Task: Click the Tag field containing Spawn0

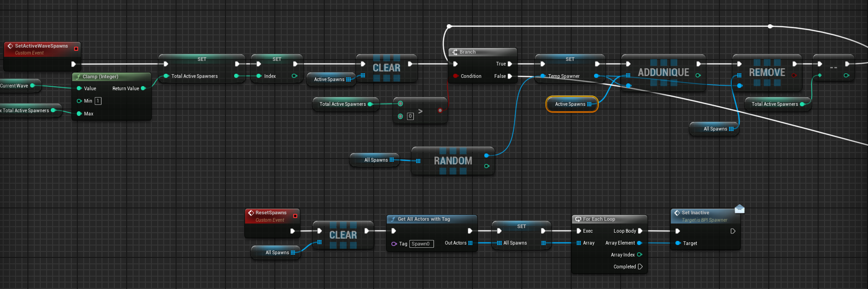Action: click(x=421, y=244)
